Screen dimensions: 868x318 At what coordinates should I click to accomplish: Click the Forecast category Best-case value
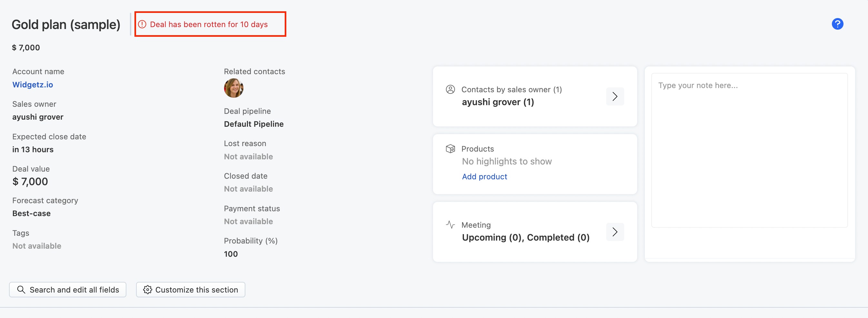[x=32, y=214]
